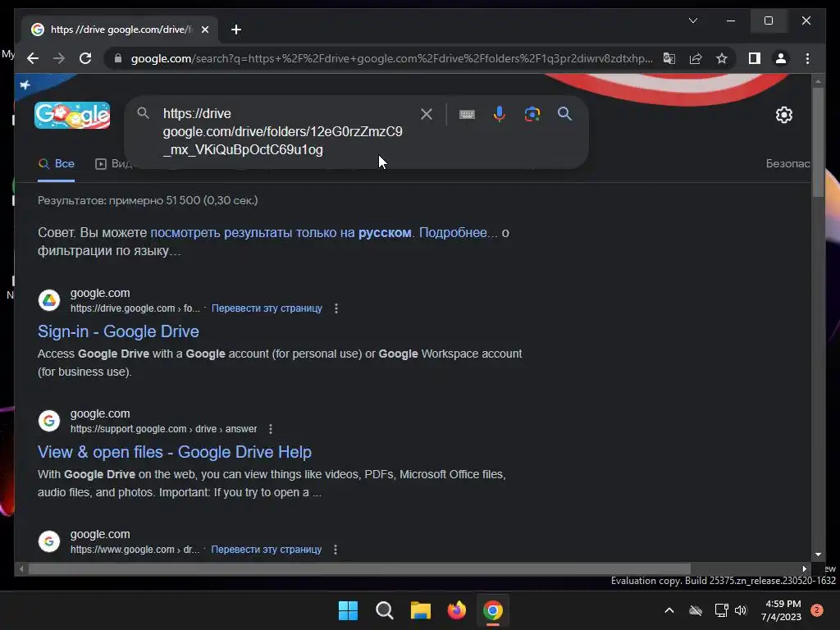
Task: Search by image with Google Lens
Action: 532,113
